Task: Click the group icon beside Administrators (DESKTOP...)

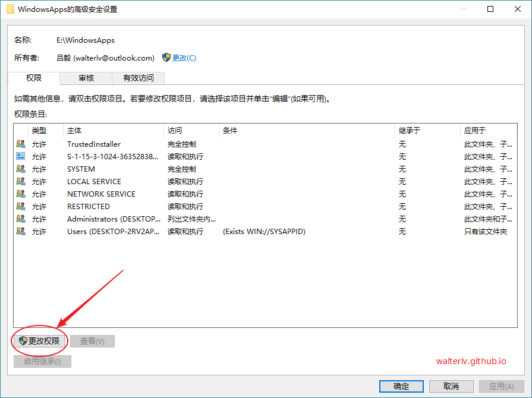Action: click(20, 219)
